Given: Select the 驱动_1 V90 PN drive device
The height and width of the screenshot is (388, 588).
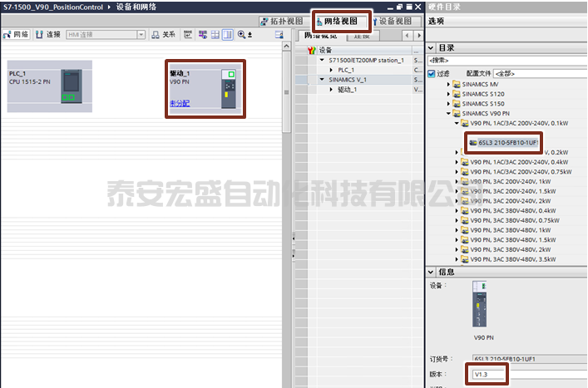Looking at the screenshot, I should click(205, 89).
